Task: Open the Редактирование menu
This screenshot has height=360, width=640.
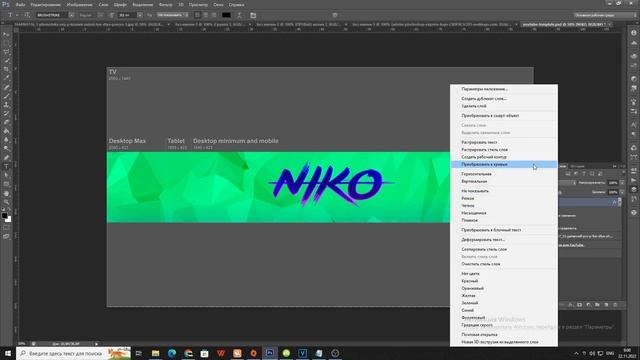Action: point(45,4)
